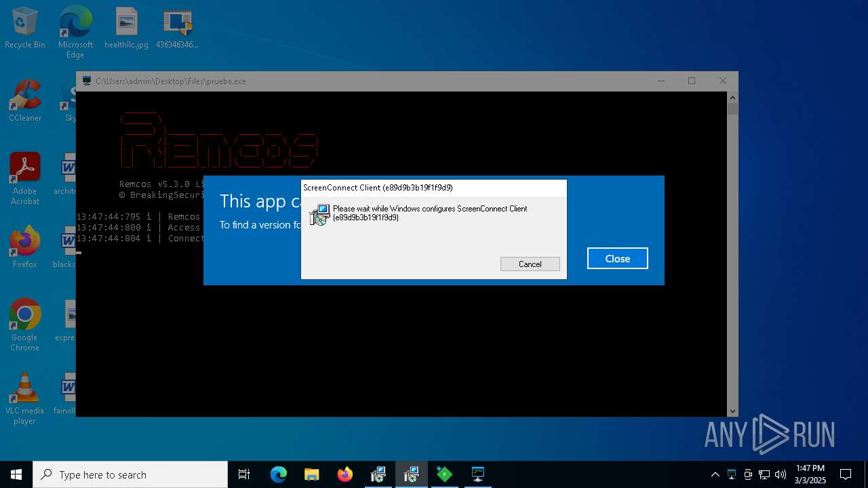The image size is (868, 488).
Task: Open the Windows Start menu
Action: click(16, 474)
